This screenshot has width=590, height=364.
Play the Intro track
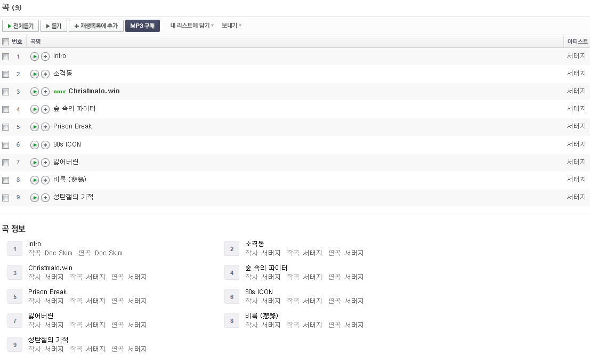coord(34,56)
